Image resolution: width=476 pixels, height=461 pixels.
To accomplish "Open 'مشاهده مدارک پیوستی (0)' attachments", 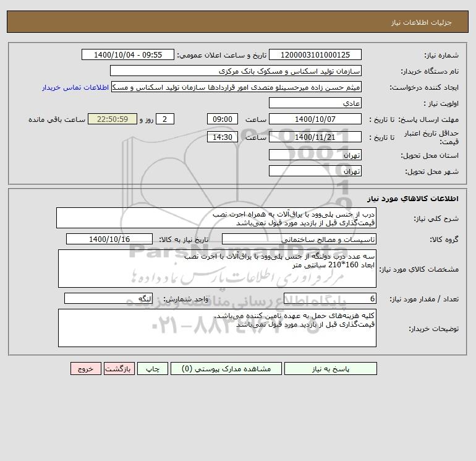I will [x=226, y=369].
